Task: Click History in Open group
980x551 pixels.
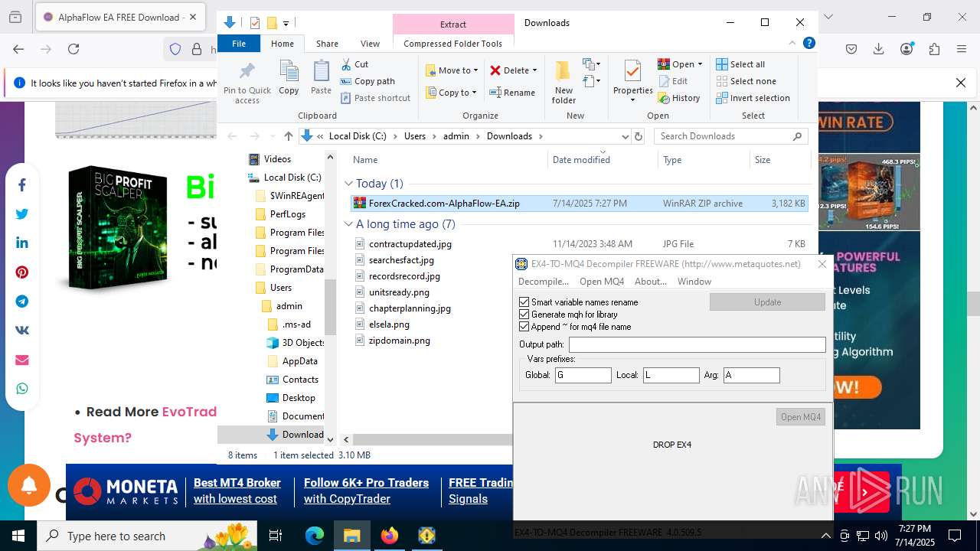Action: point(678,98)
